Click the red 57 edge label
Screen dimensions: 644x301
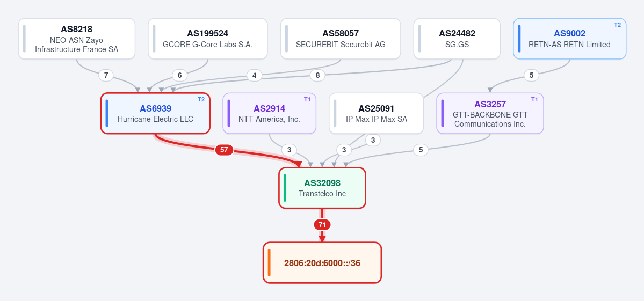(x=224, y=150)
